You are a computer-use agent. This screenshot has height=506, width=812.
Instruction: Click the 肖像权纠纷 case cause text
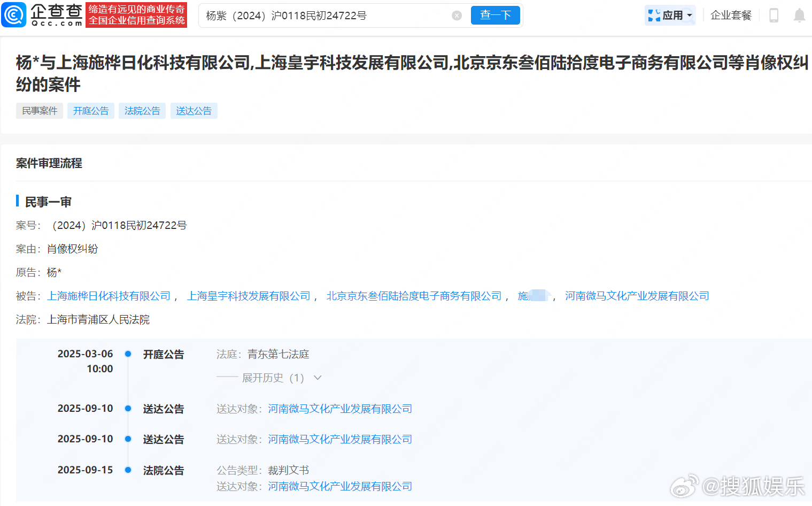(x=73, y=249)
